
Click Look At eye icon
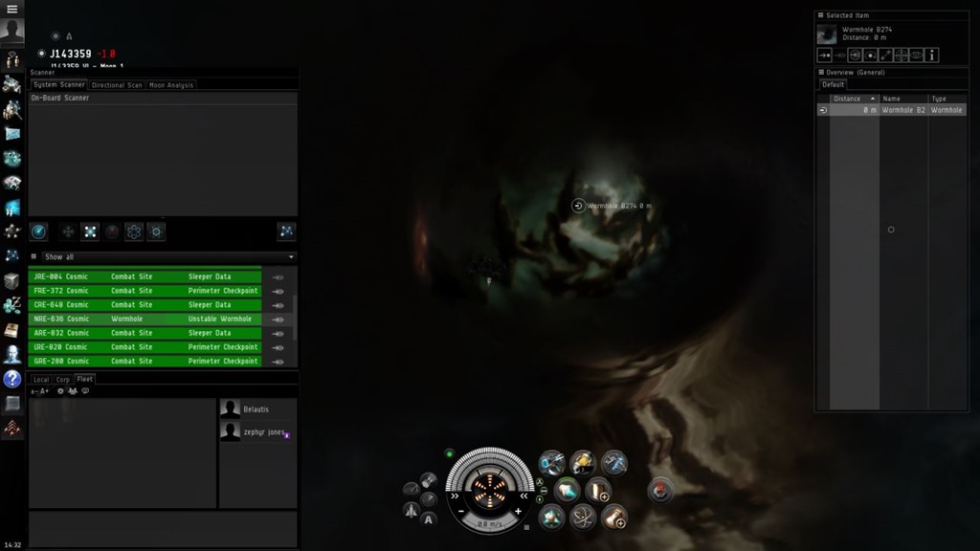(916, 55)
